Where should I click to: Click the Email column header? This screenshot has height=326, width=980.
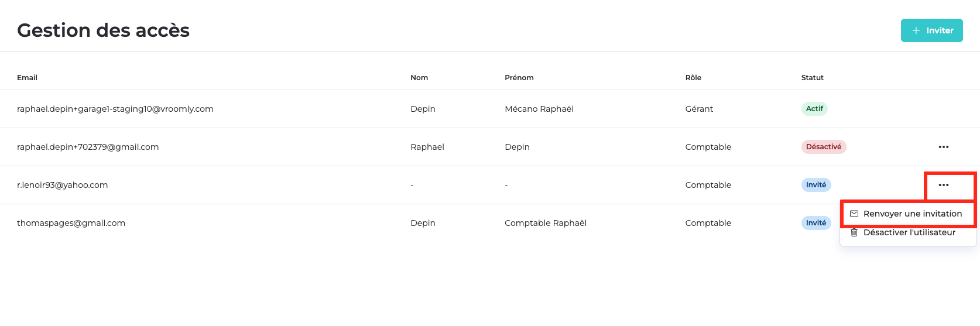pyautogui.click(x=27, y=77)
